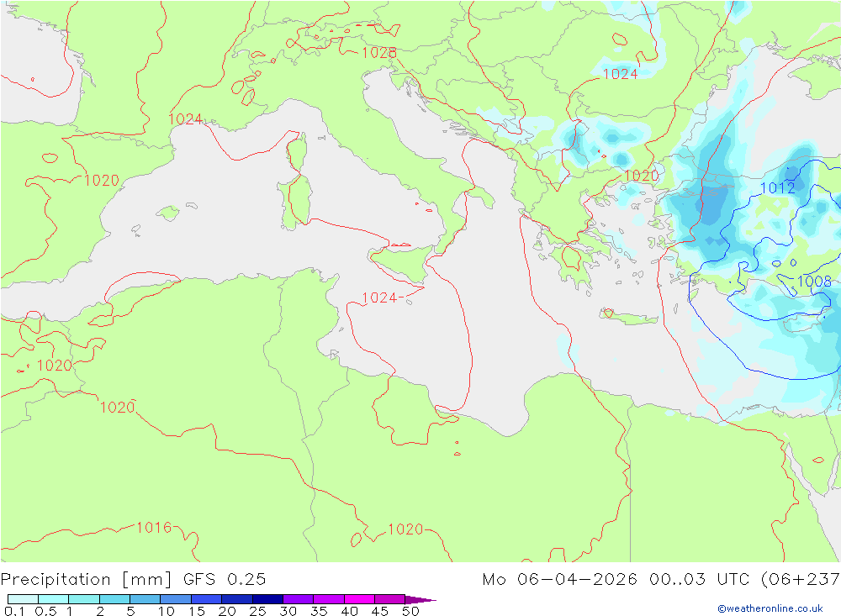Click the 1016 isobar label over the Sahara
Viewport: 841px width, 616px height.
coord(154,528)
